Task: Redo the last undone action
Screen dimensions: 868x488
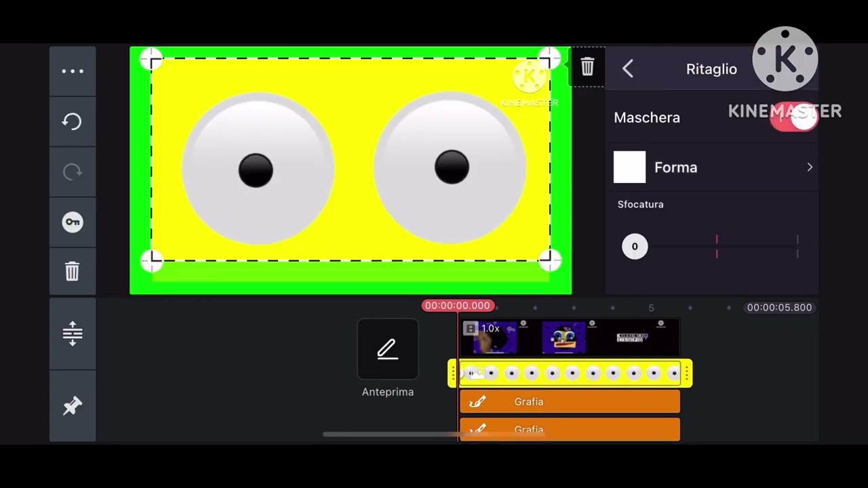Action: (72, 172)
